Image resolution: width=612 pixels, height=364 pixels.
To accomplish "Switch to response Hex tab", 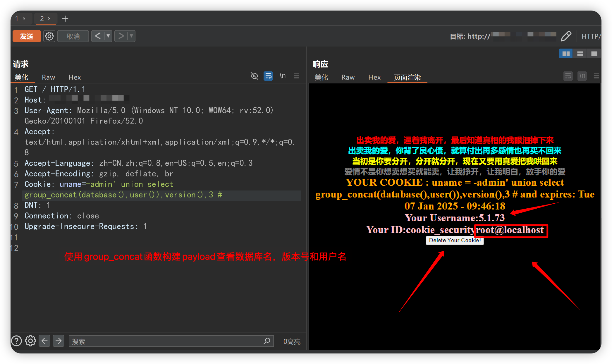I will click(374, 77).
